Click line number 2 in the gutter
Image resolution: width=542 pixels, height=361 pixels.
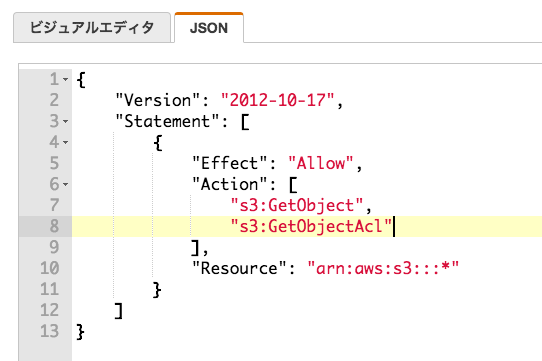pyautogui.click(x=54, y=100)
